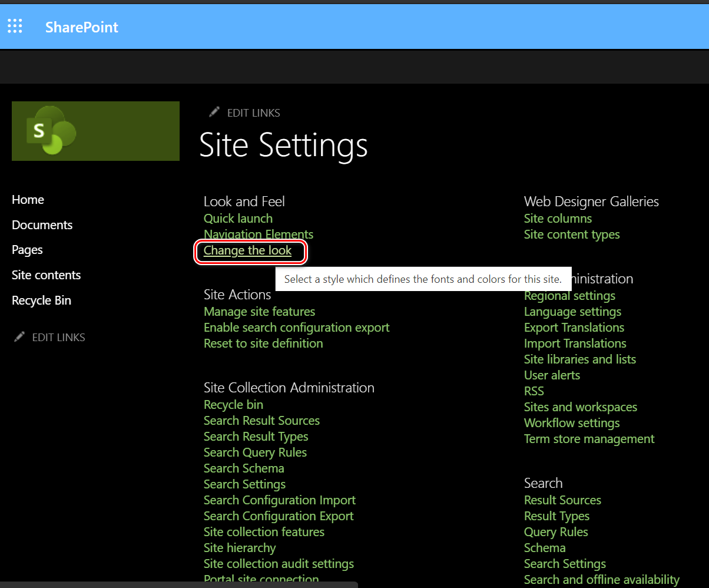This screenshot has width=709, height=588.
Task: Open Search Result Sources link
Action: [261, 421]
